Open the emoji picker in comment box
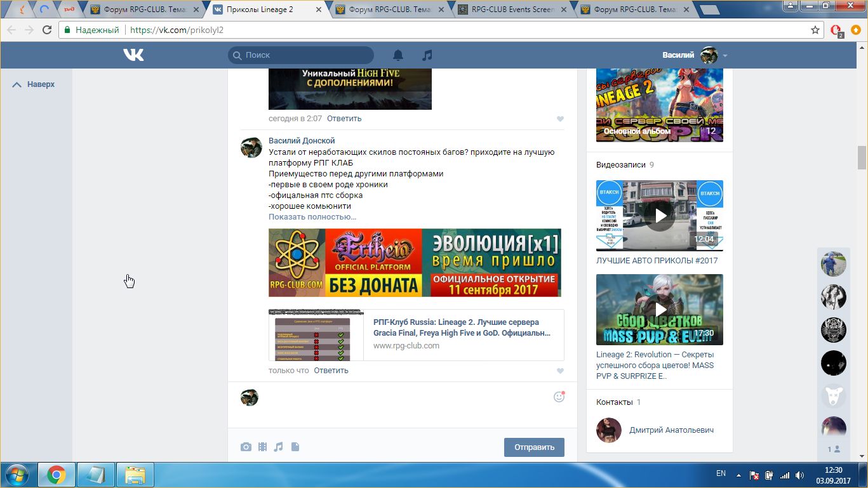Image resolution: width=868 pixels, height=488 pixels. point(559,397)
